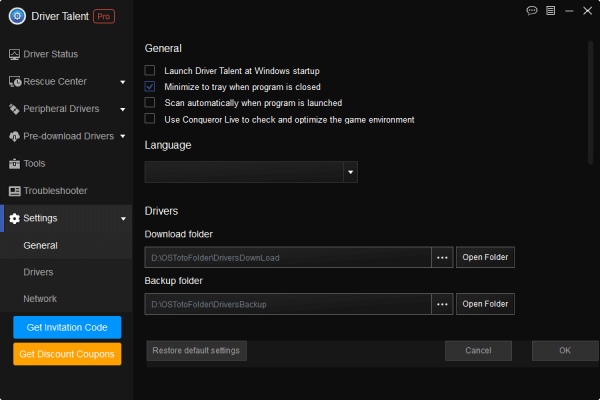This screenshot has height=400, width=600.
Task: Switch to the Drivers settings tab
Action: click(x=38, y=272)
